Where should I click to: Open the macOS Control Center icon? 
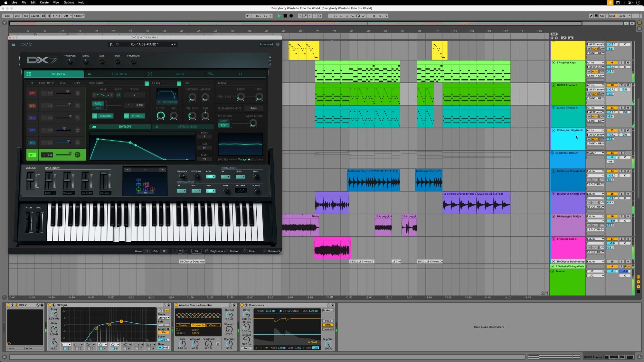click(630, 2)
